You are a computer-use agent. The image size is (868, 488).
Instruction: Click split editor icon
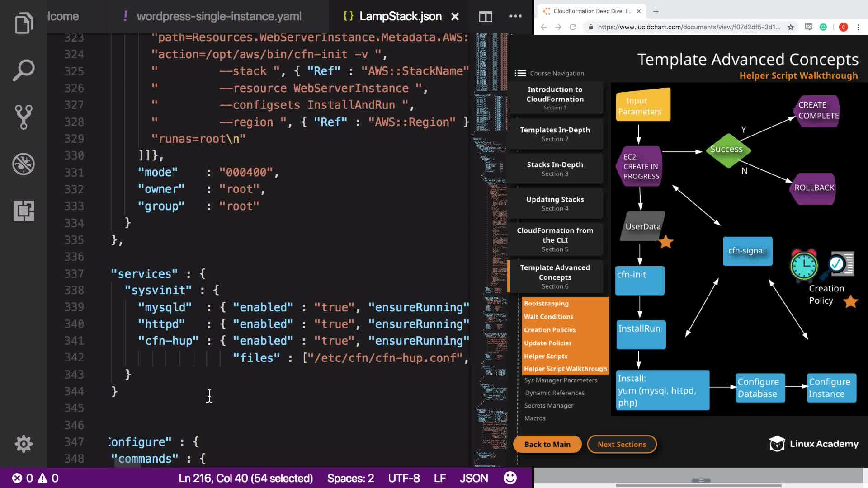[486, 17]
